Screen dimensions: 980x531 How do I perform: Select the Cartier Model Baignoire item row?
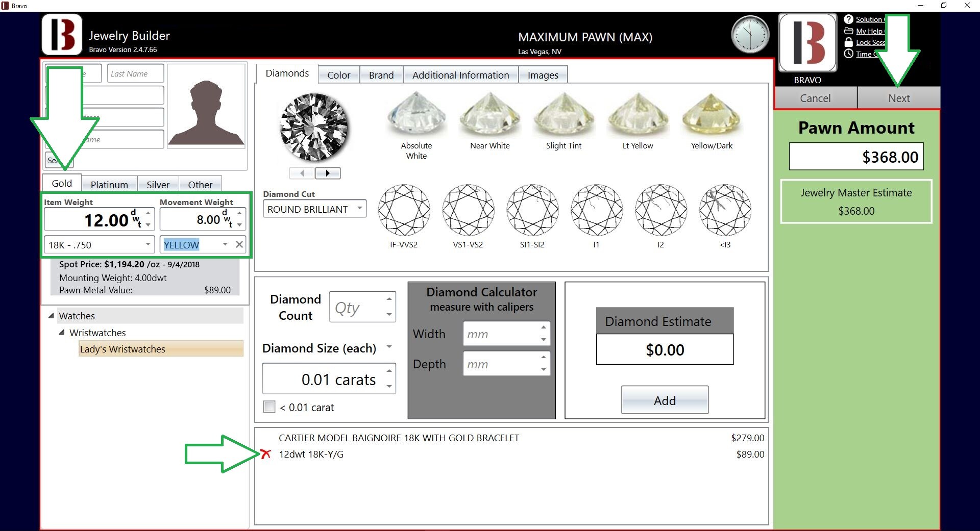click(511, 438)
